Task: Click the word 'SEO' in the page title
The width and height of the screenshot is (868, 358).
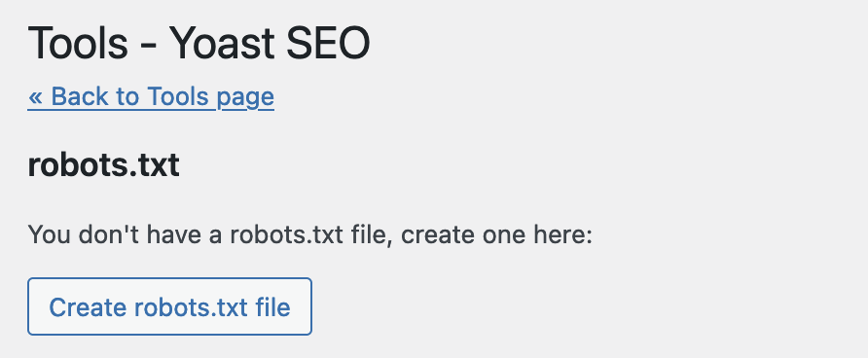Action: point(328,43)
